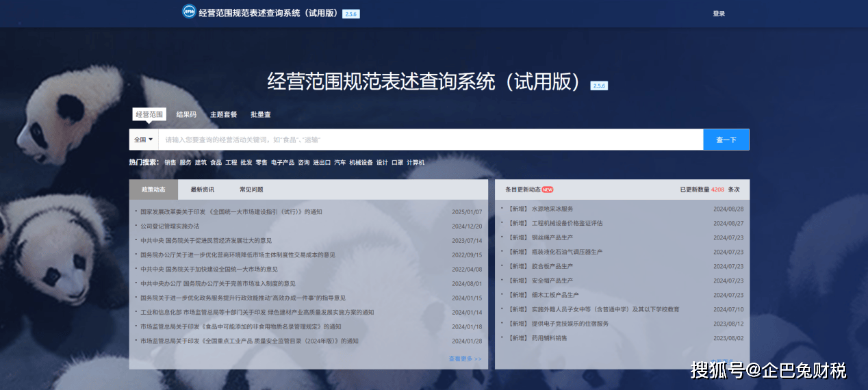
Task: Click hot search keyword 销售
Action: click(170, 163)
